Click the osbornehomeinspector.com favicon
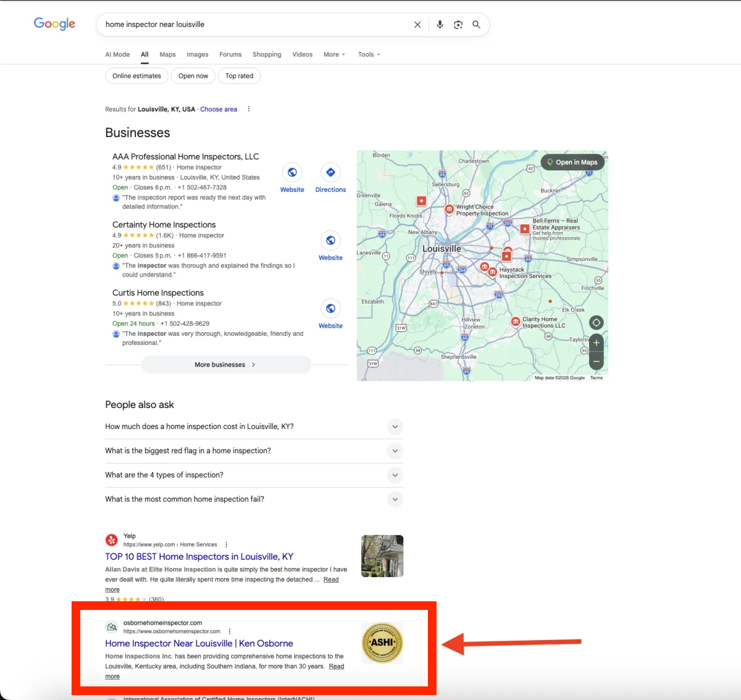This screenshot has height=700, width=741. (x=111, y=627)
